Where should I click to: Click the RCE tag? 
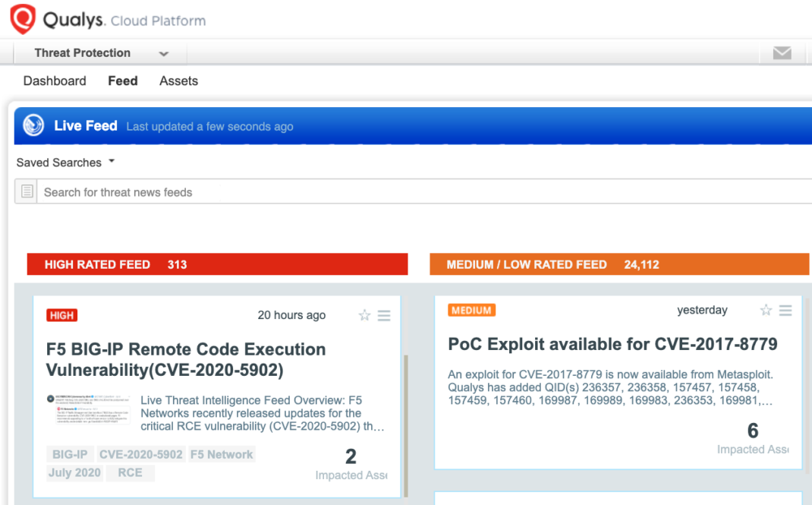130,473
